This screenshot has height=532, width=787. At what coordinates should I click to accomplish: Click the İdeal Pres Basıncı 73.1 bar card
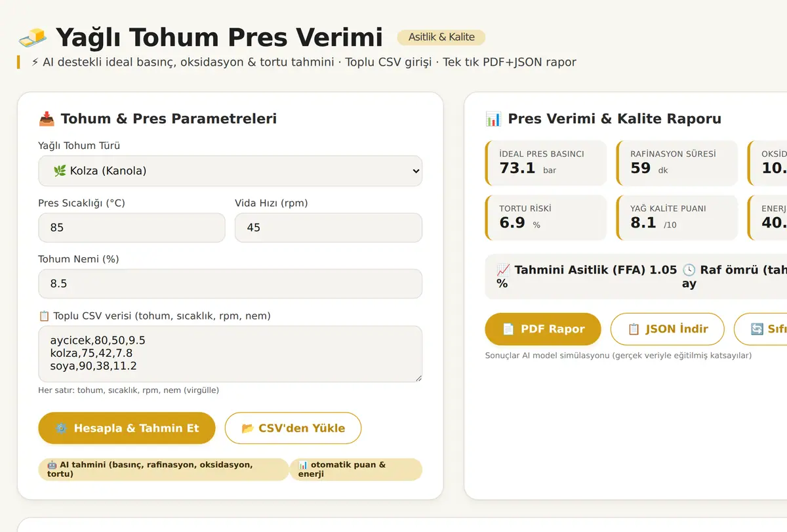click(546, 163)
